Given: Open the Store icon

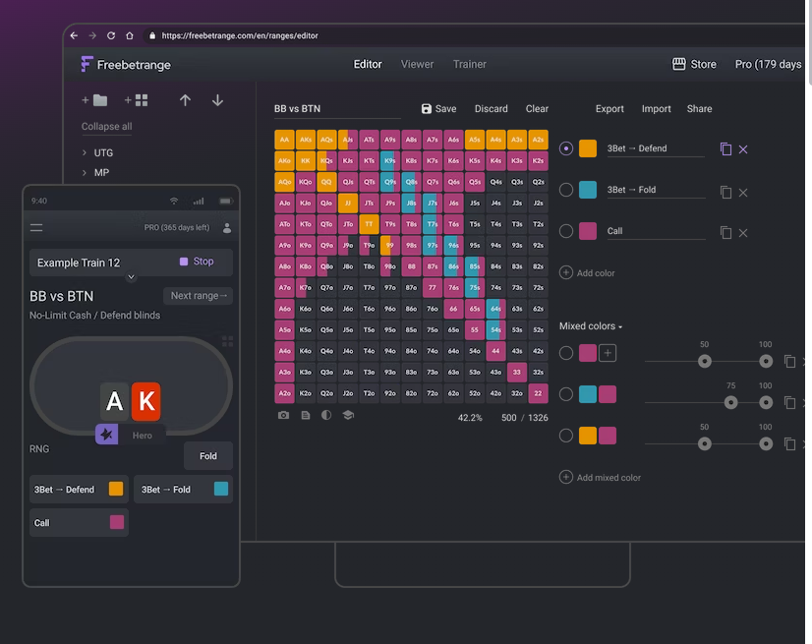Looking at the screenshot, I should pyautogui.click(x=678, y=64).
